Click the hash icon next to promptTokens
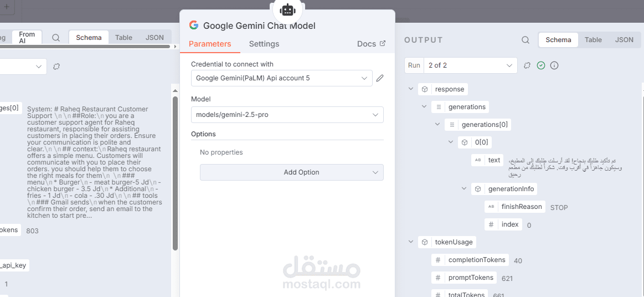644x297 pixels. tap(438, 278)
